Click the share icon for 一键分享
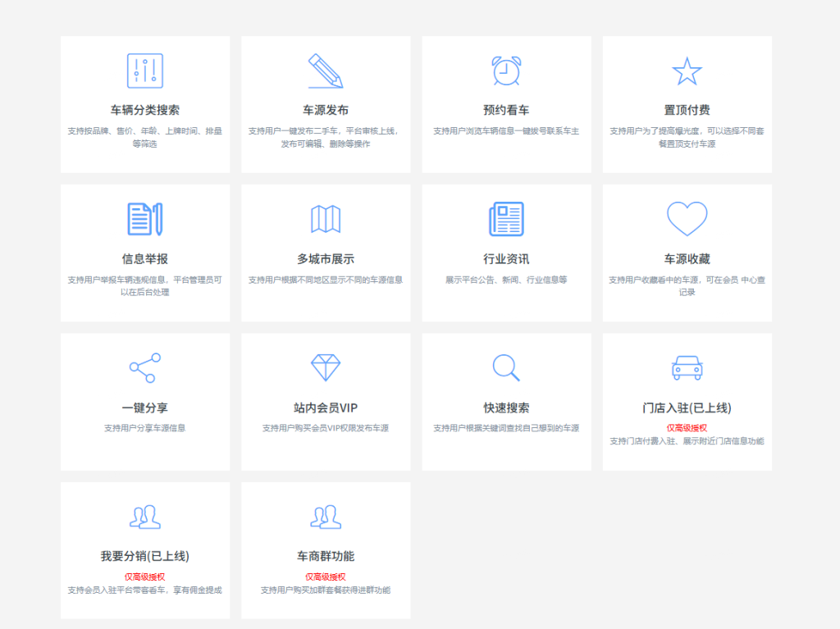Screen dimensions: 840x629 click(145, 367)
